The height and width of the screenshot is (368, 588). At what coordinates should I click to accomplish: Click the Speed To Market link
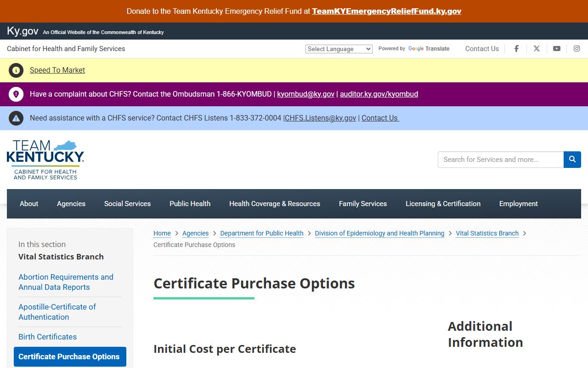pyautogui.click(x=57, y=70)
